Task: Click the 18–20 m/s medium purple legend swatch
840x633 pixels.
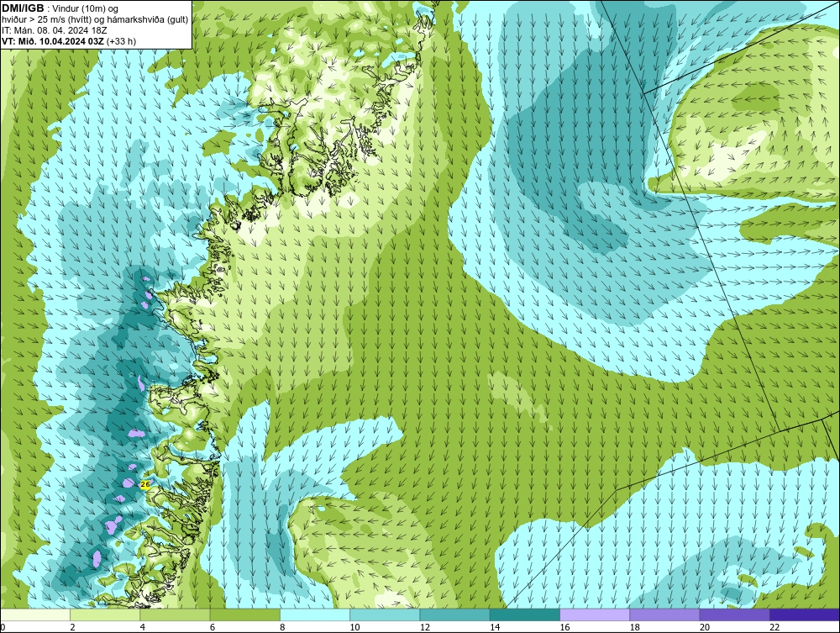Action: (664, 615)
